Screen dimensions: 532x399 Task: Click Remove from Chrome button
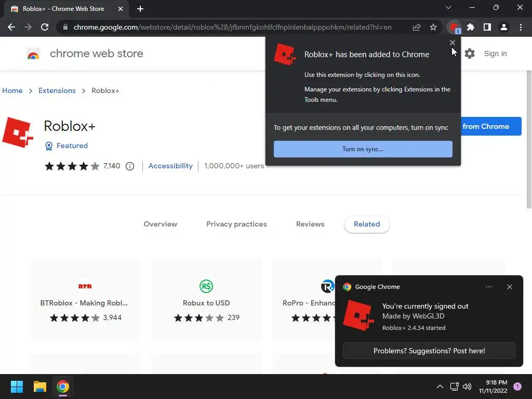(x=491, y=126)
